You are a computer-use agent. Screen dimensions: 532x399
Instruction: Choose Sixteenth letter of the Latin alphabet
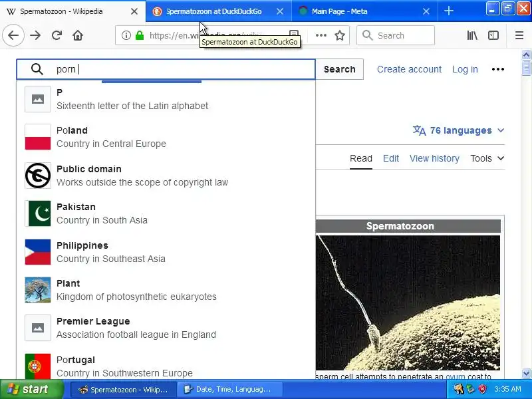point(132,106)
